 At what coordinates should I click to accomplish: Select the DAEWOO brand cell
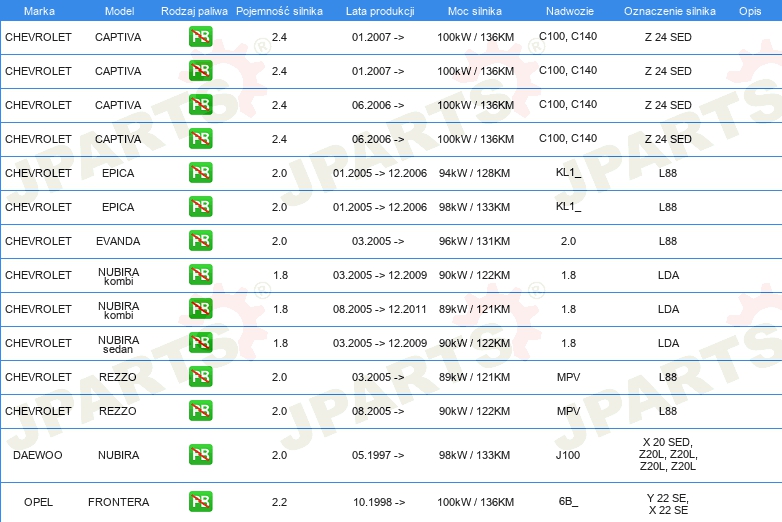coord(38,455)
